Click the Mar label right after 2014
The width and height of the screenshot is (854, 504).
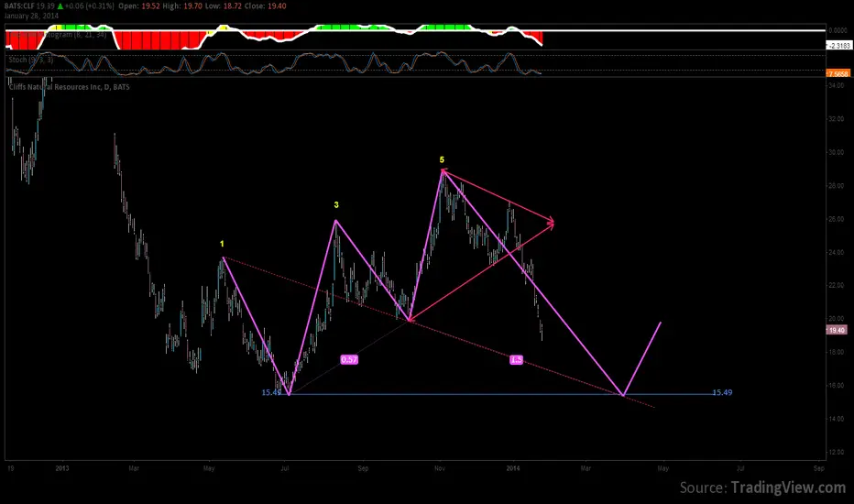pos(586,468)
